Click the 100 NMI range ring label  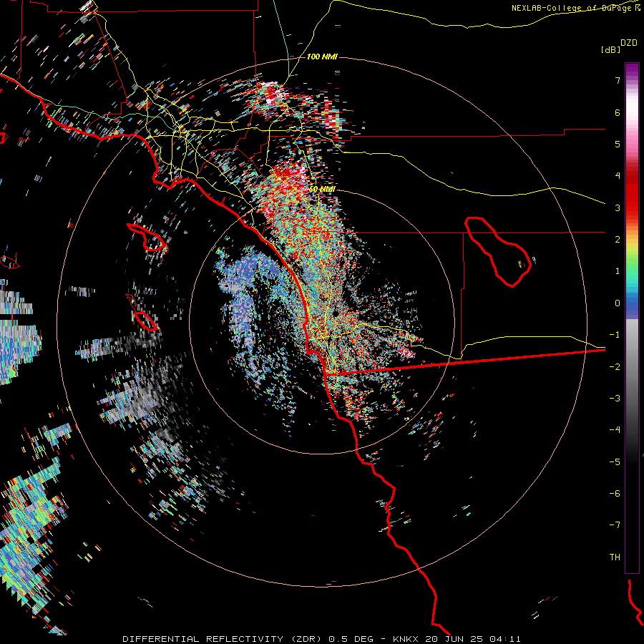tap(322, 57)
